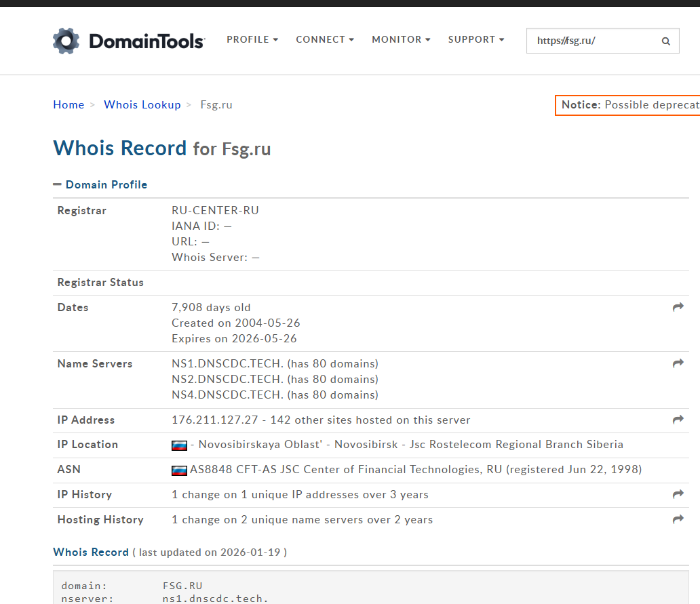Click the search magnifier icon
700x604 pixels.
click(x=666, y=41)
